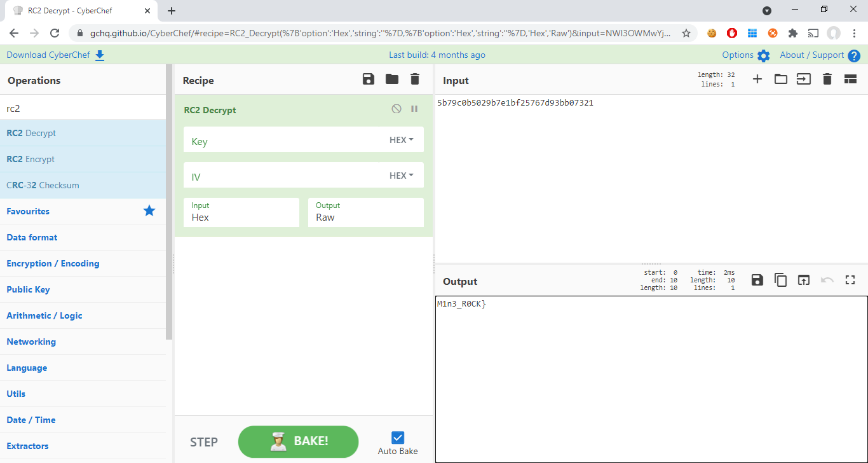Click the operations search field
The height and width of the screenshot is (463, 868).
(x=83, y=108)
